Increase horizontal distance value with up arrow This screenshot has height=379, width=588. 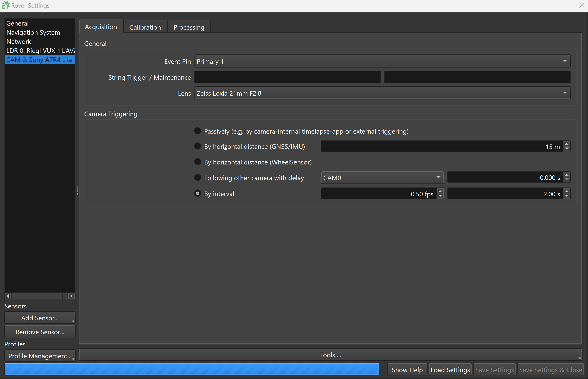pos(567,144)
